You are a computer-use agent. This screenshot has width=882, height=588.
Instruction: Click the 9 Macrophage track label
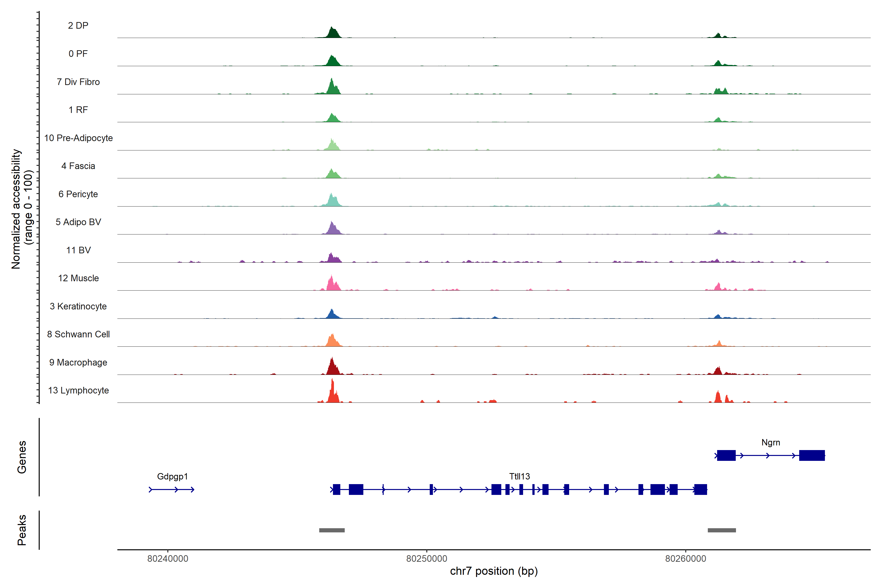[x=78, y=362]
